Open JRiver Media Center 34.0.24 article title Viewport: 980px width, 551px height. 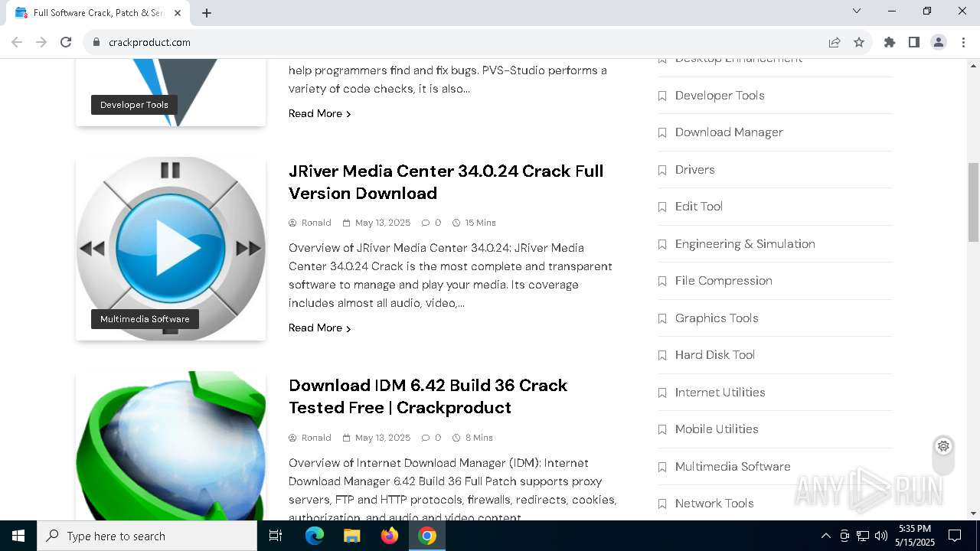[x=446, y=182]
